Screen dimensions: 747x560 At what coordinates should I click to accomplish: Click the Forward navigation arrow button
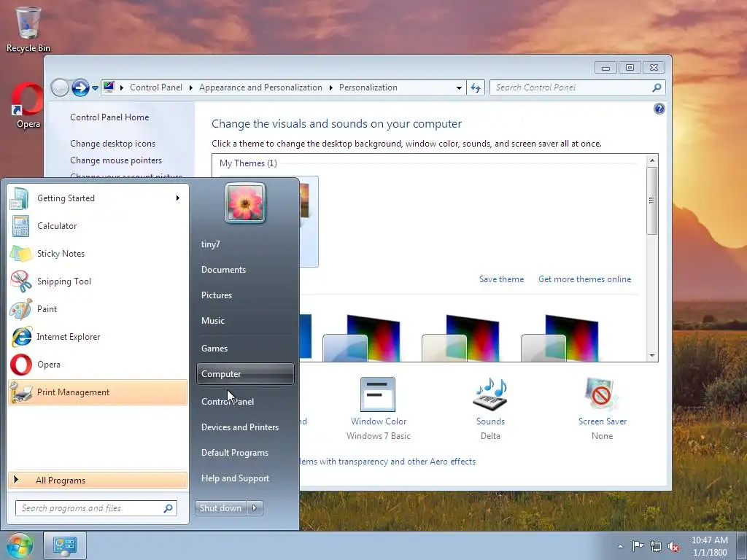[80, 87]
